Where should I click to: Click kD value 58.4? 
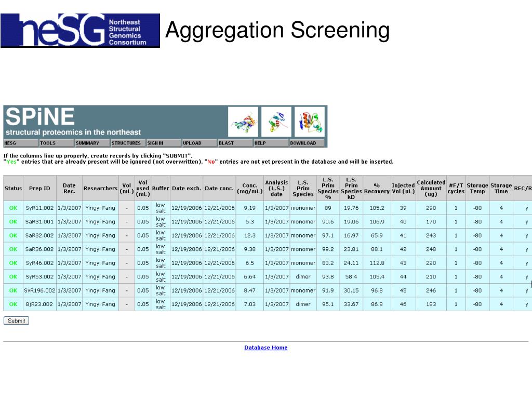(351, 276)
